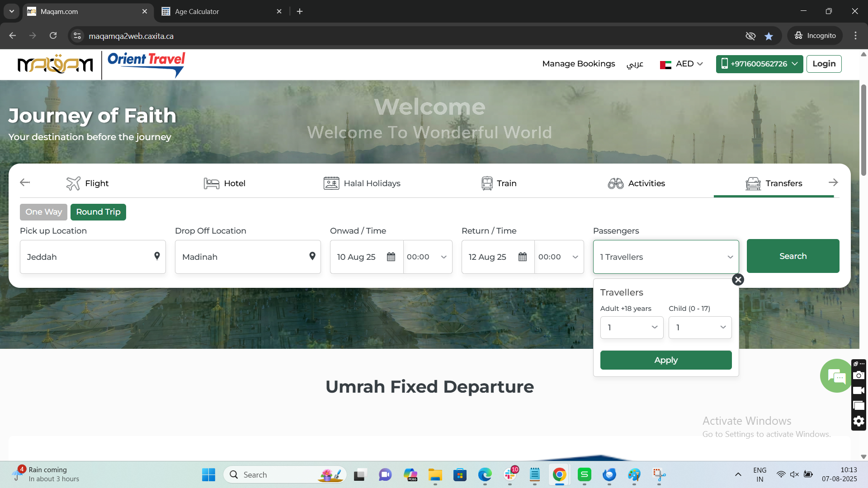Viewport: 868px width, 488px height.
Task: Switch language to Arabic عربي
Action: tap(635, 64)
